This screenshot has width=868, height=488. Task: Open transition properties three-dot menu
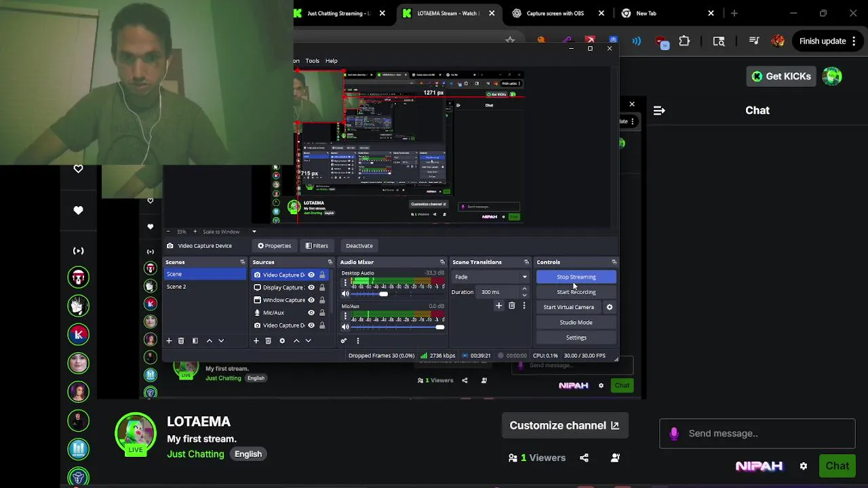point(524,306)
